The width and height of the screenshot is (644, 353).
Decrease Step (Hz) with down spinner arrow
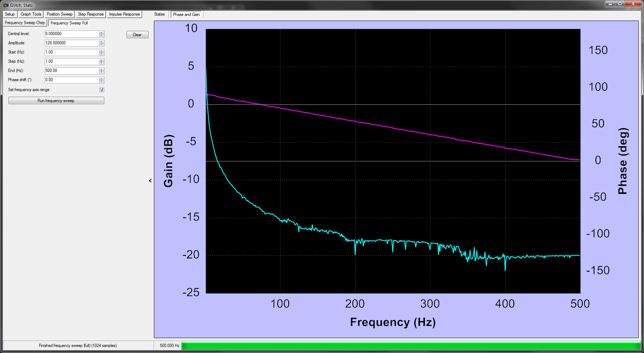coord(101,63)
